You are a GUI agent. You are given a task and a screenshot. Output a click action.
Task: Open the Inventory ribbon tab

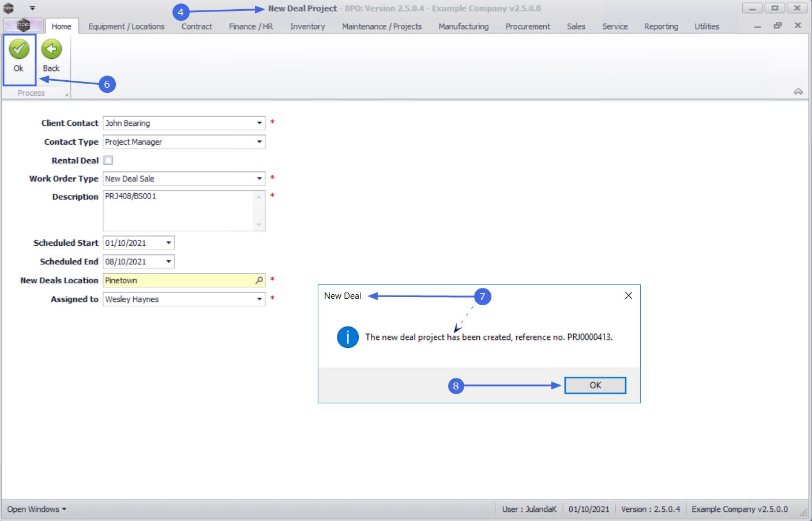(307, 27)
